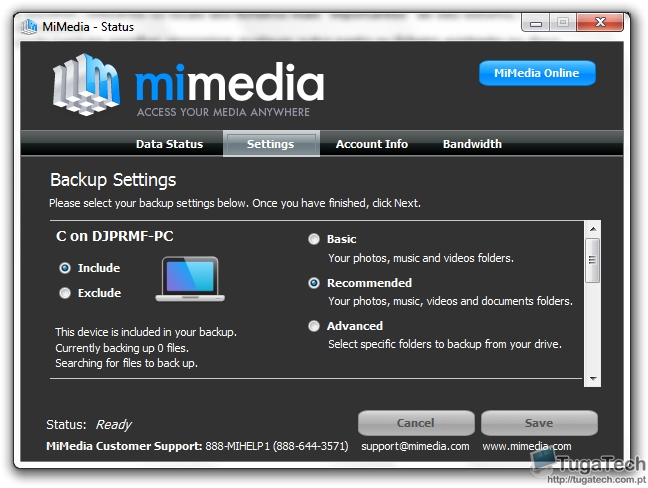Screen dimensions: 648x488
Task: Click the Save button
Action: (539, 423)
